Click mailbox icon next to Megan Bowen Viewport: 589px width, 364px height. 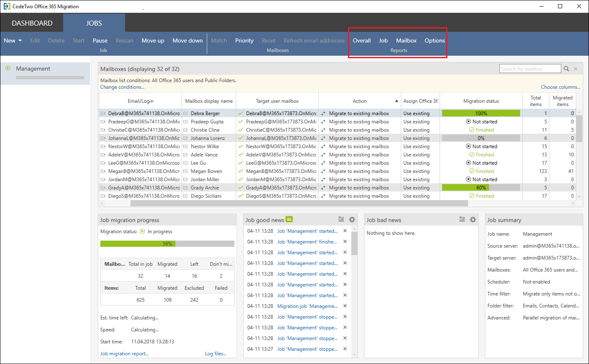[x=186, y=171]
